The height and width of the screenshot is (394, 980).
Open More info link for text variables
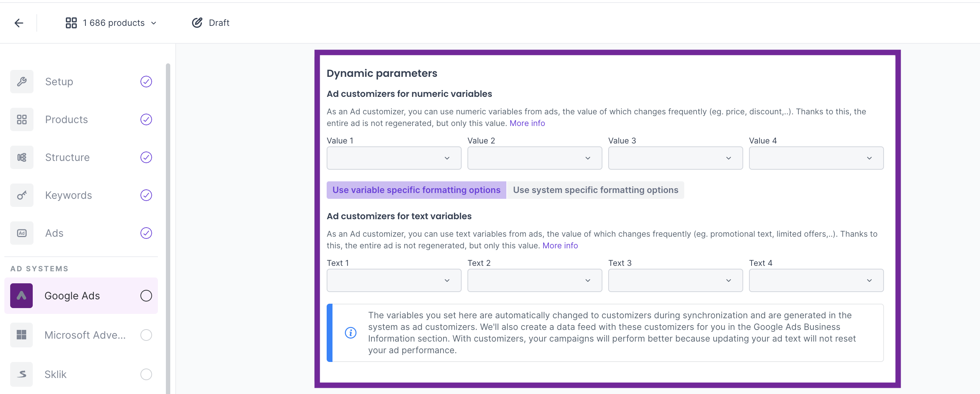pyautogui.click(x=560, y=245)
